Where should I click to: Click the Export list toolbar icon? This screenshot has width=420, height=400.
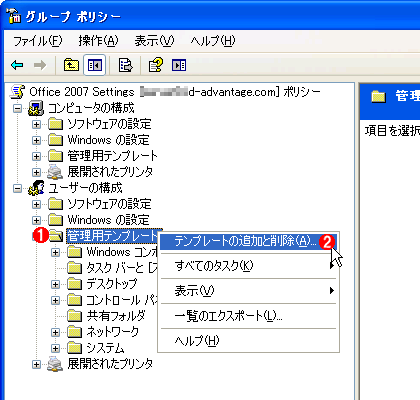[x=126, y=65]
